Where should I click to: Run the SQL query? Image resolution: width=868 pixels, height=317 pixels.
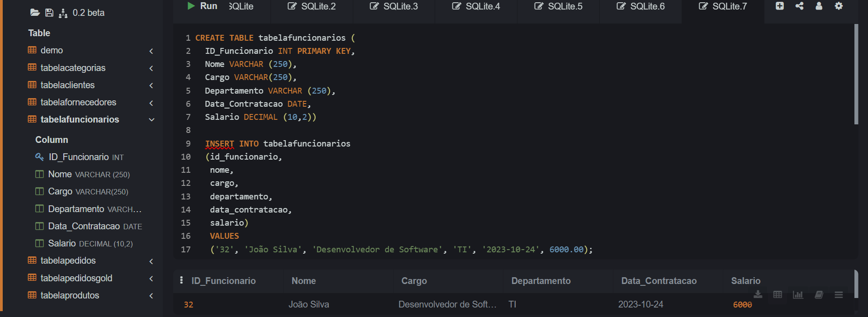tap(202, 6)
